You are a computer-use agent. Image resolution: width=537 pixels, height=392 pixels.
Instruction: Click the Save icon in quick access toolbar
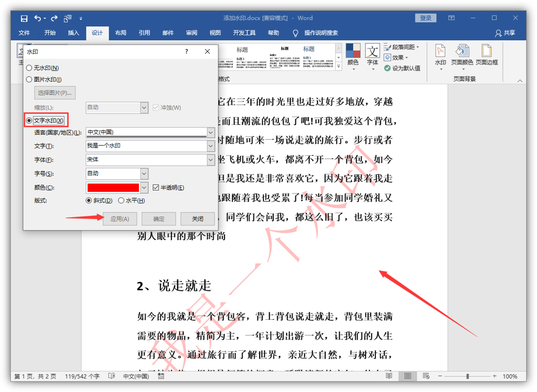(x=24, y=19)
